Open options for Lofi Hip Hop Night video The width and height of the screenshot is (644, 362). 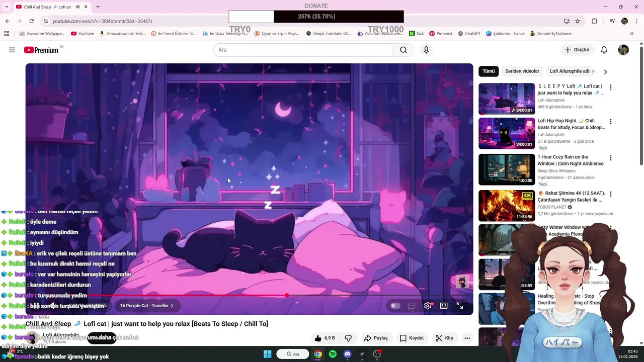click(x=611, y=122)
